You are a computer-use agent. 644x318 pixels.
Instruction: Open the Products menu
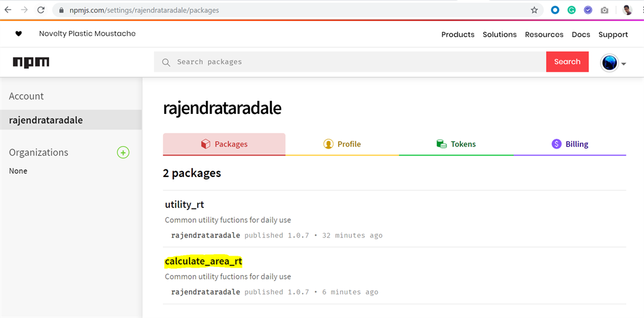(x=458, y=35)
